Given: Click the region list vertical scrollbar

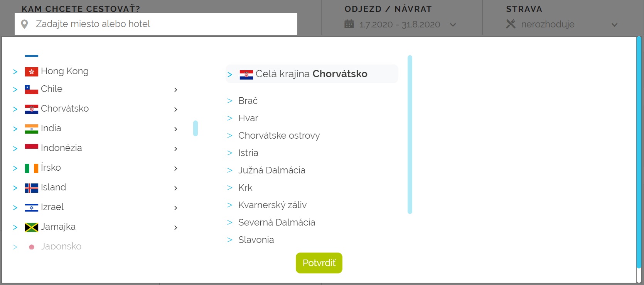Looking at the screenshot, I should point(410,134).
